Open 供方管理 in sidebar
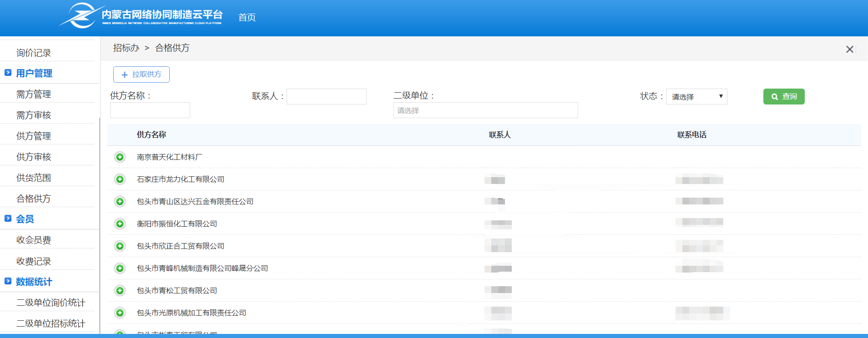868x338 pixels. tap(34, 136)
